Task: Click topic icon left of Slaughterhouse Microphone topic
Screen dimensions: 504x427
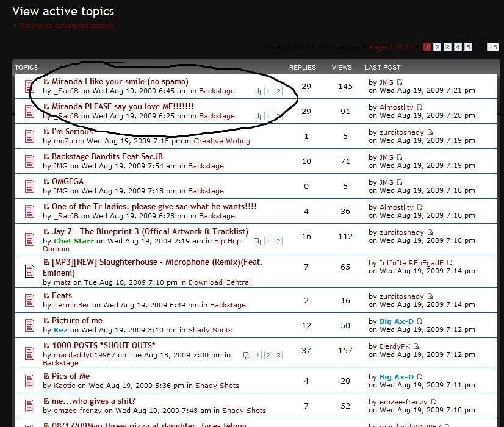Action: [x=29, y=271]
